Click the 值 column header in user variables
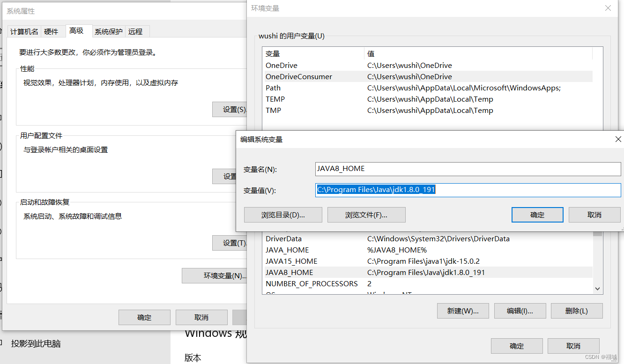The height and width of the screenshot is (364, 624). [x=478, y=54]
